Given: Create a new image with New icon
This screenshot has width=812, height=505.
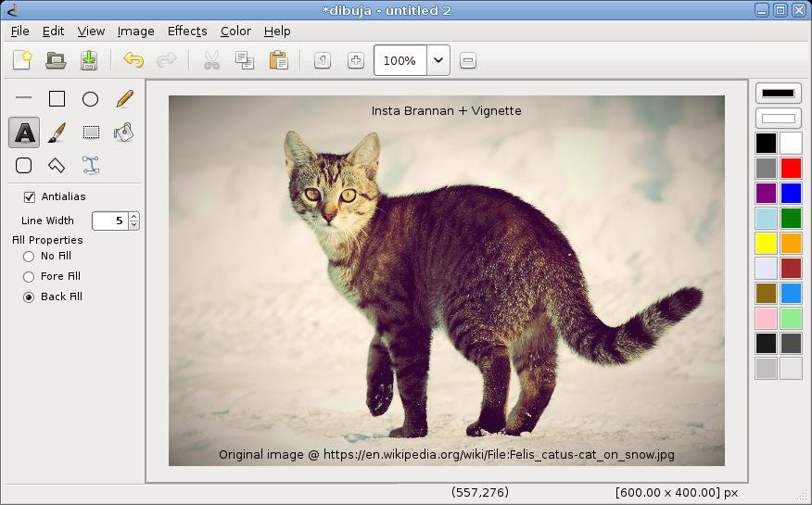Looking at the screenshot, I should click(22, 60).
